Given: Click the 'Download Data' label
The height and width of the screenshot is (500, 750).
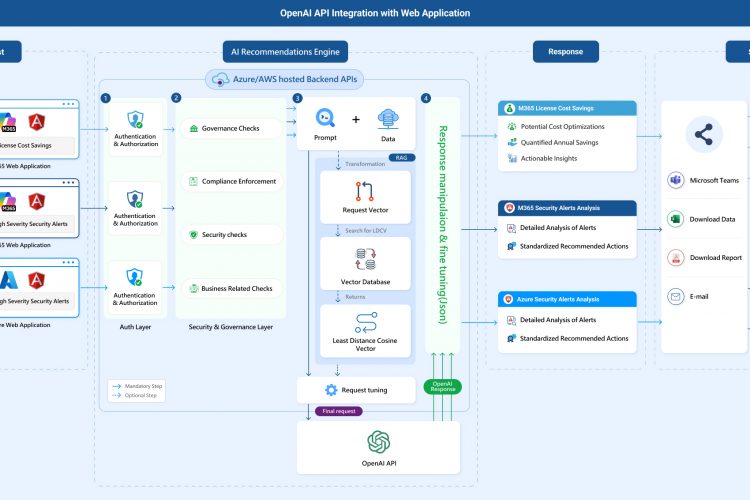Looking at the screenshot, I should 712,219.
